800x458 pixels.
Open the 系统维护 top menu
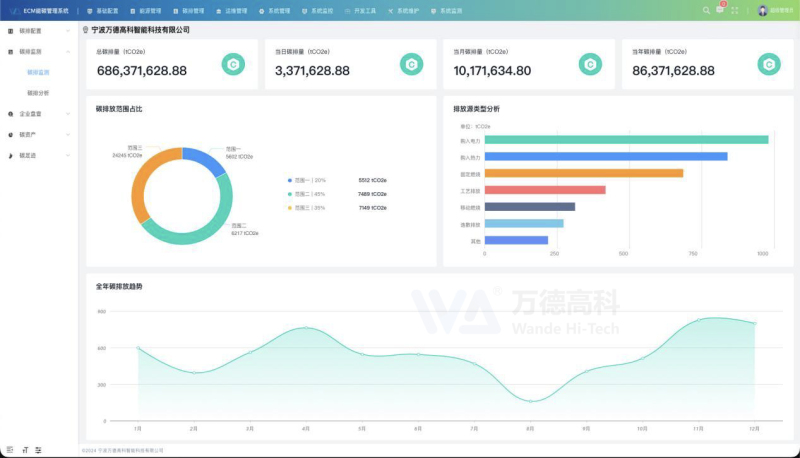[403, 11]
